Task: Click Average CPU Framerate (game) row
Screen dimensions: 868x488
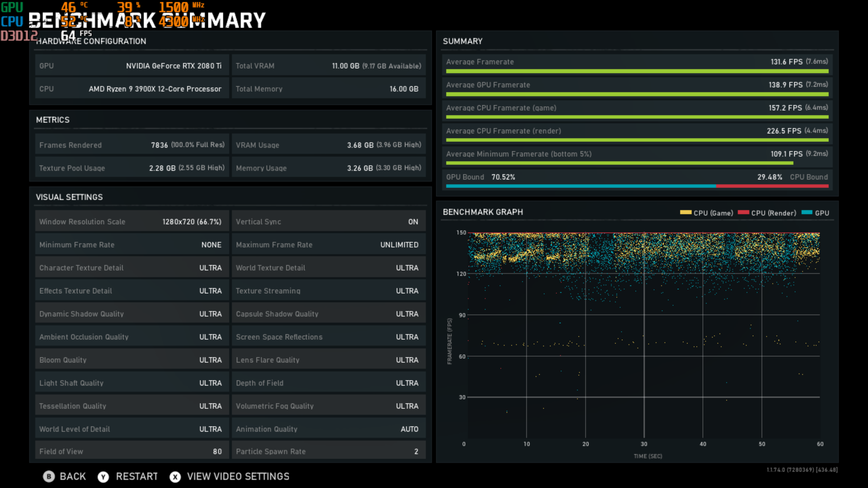Action: point(637,110)
